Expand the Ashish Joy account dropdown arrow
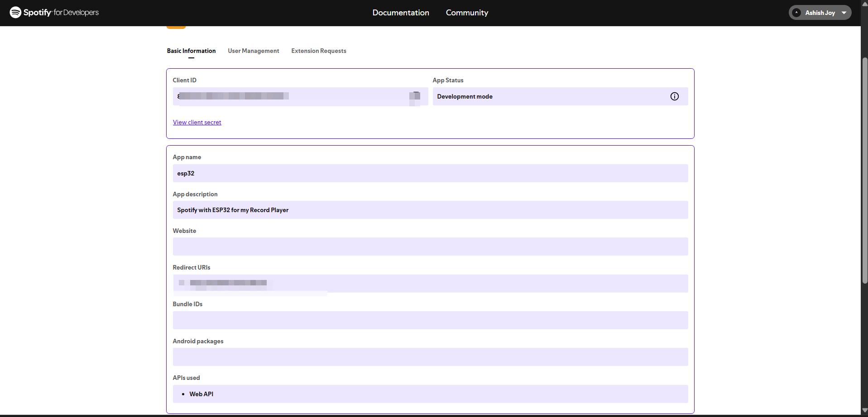 click(844, 13)
